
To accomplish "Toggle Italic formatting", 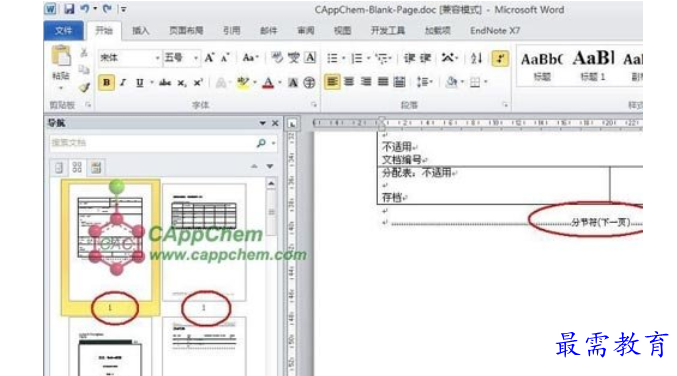I will tap(123, 82).
